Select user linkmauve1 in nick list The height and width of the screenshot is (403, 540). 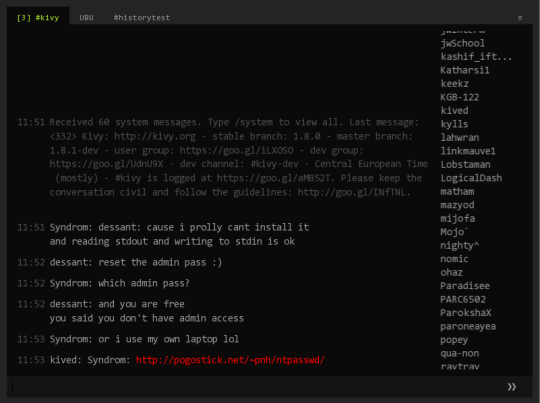[x=468, y=151]
